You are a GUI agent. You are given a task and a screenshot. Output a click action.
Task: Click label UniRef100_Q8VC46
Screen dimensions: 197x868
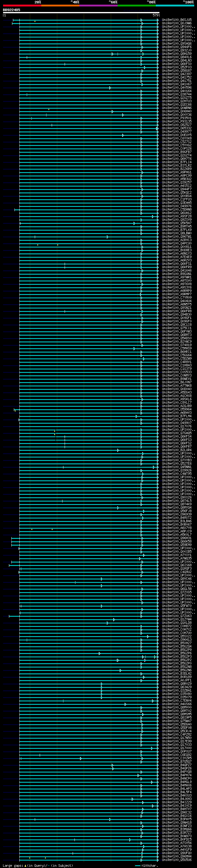coord(177,579)
